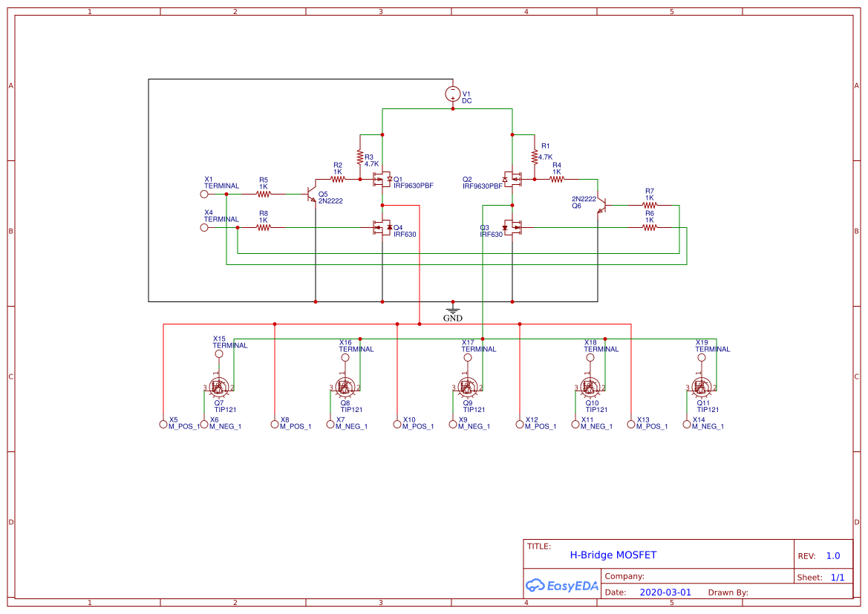The height and width of the screenshot is (614, 868).
Task: Click the X13 M_POS_1 terminal pad
Action: coord(631,424)
